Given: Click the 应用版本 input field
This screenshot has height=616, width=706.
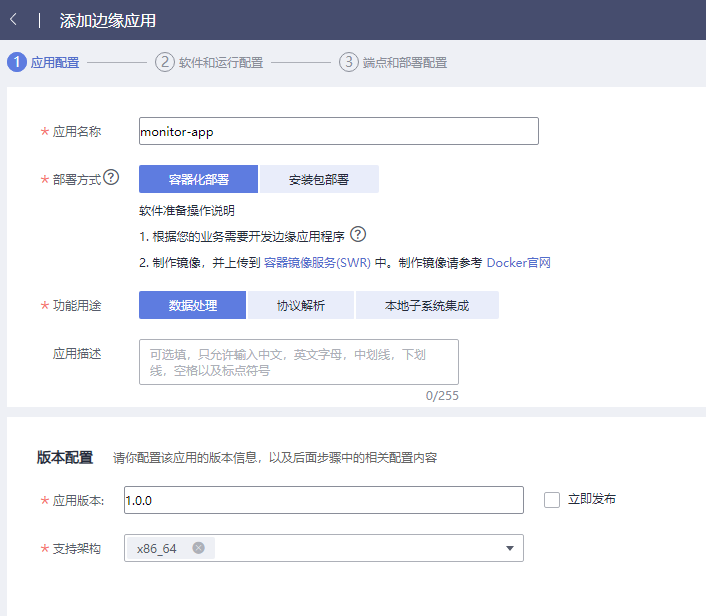Looking at the screenshot, I should click(x=323, y=499).
